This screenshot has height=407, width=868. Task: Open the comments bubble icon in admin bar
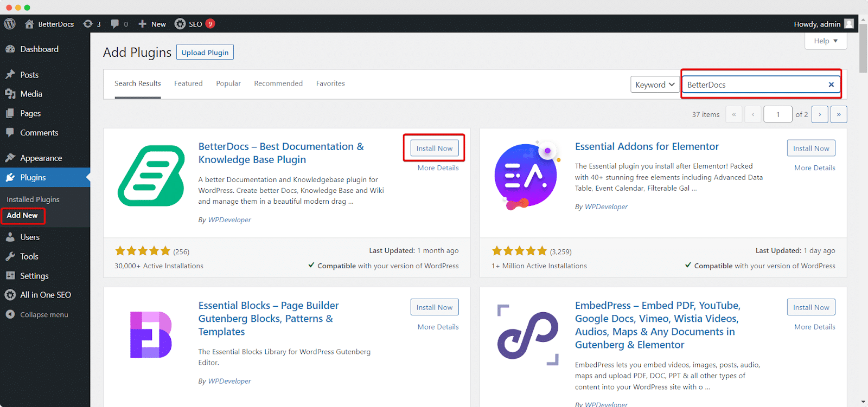click(x=115, y=24)
